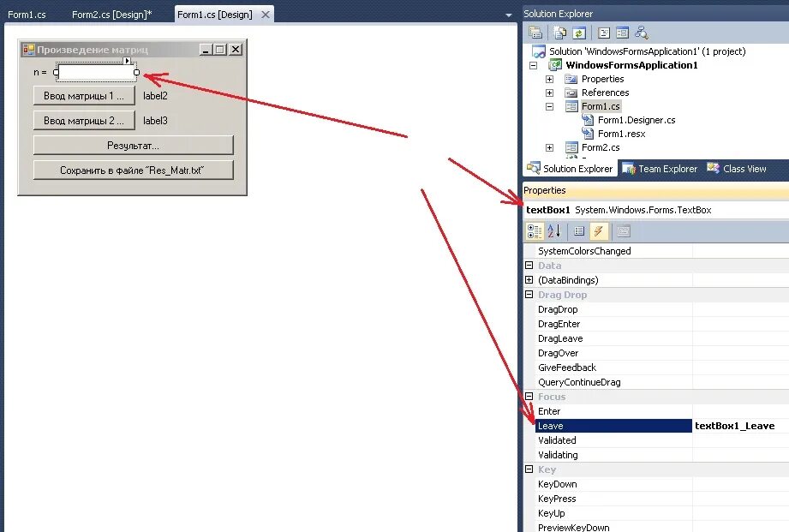This screenshot has height=532, width=789.
Task: Expand the Form2.cs node
Action: tap(549, 147)
